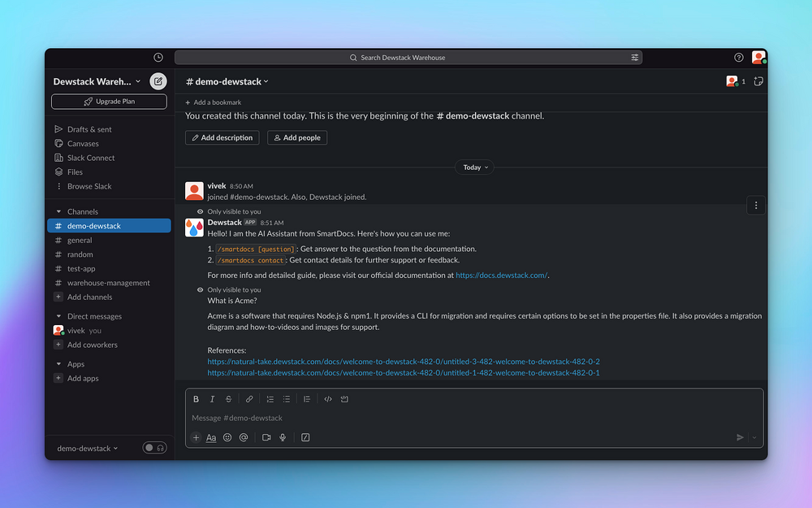Image resolution: width=812 pixels, height=508 pixels.
Task: Open vivek's avatar in the join message
Action: [x=194, y=191]
